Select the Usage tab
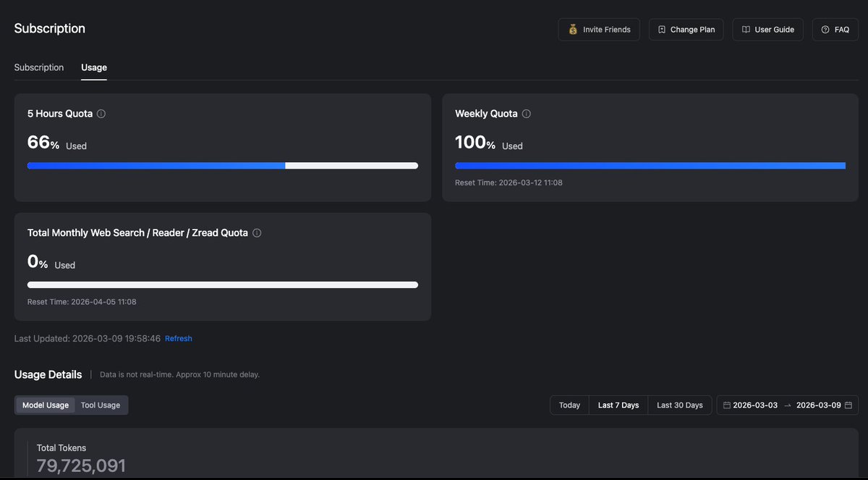Image resolution: width=868 pixels, height=480 pixels. coord(94,67)
